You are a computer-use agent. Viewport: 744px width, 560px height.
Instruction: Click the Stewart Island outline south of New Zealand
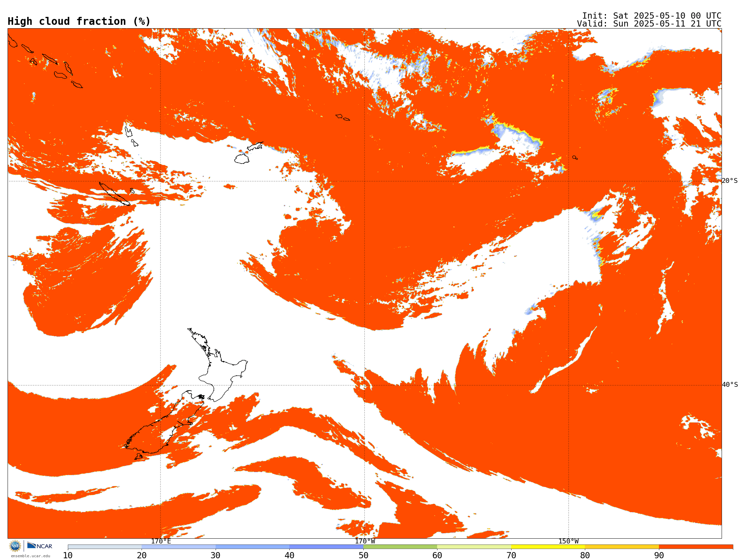pos(138,457)
